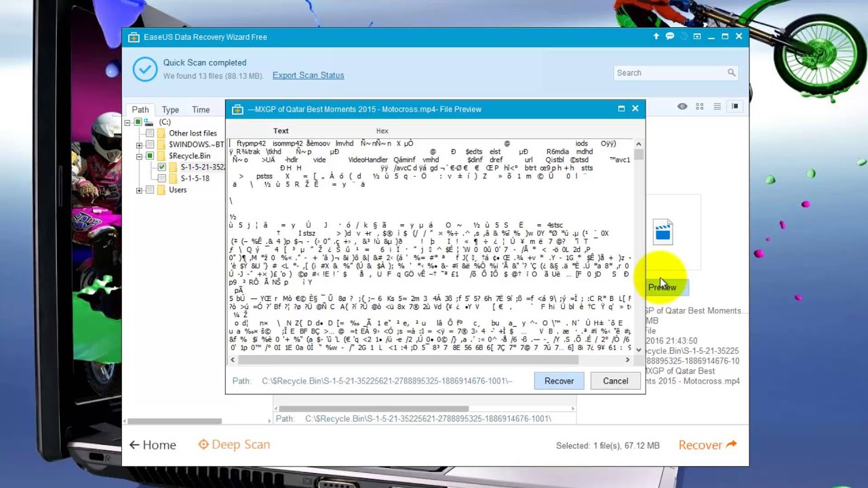The width and height of the screenshot is (868, 488).
Task: Click the video file thumbnail icon
Action: coord(663,232)
